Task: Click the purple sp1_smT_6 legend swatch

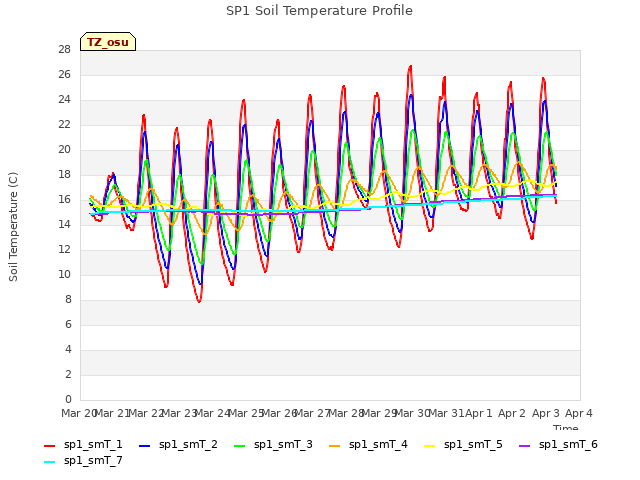Action: [x=524, y=446]
